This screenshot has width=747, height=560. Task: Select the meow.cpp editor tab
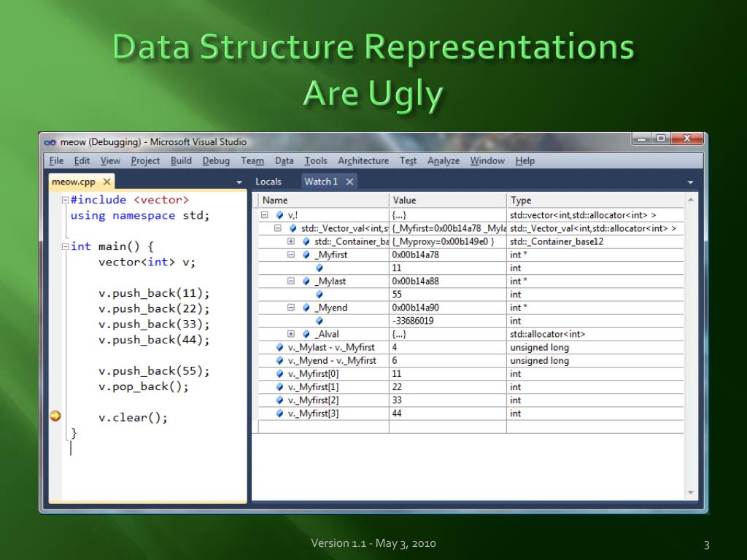click(x=74, y=182)
